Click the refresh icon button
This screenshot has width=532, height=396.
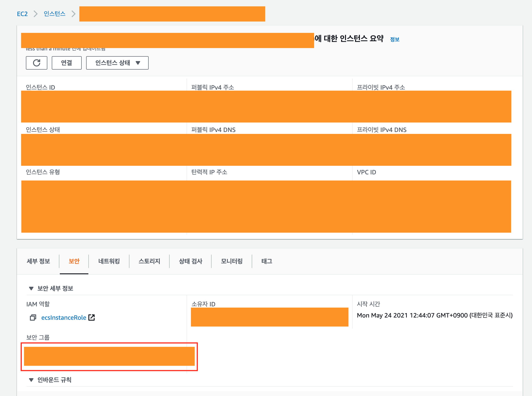(36, 63)
